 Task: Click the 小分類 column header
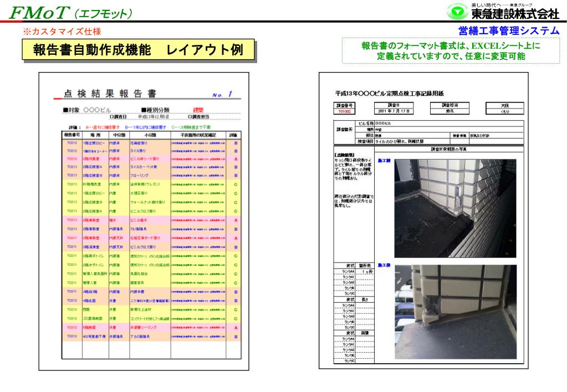(x=150, y=135)
